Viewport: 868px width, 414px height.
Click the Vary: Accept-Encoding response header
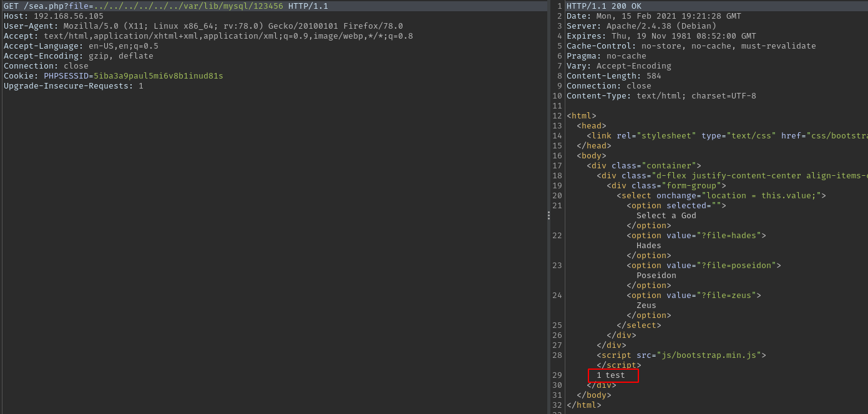pos(619,66)
